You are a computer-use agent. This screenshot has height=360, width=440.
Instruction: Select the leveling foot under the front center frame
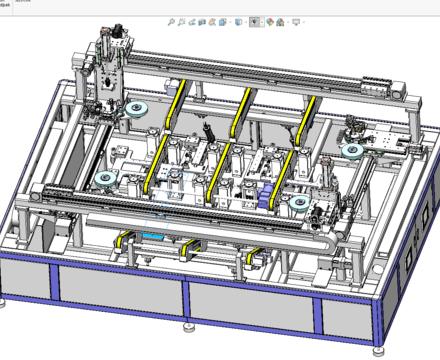pos(190,328)
